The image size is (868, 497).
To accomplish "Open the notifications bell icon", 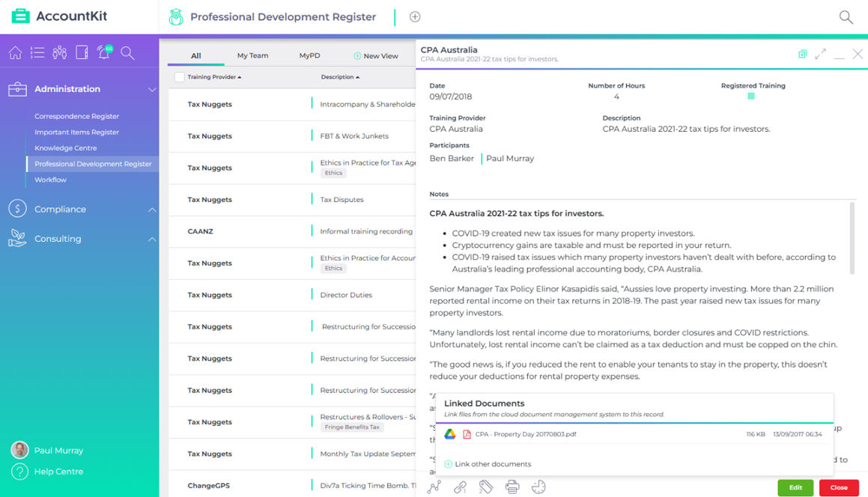I will (x=104, y=52).
